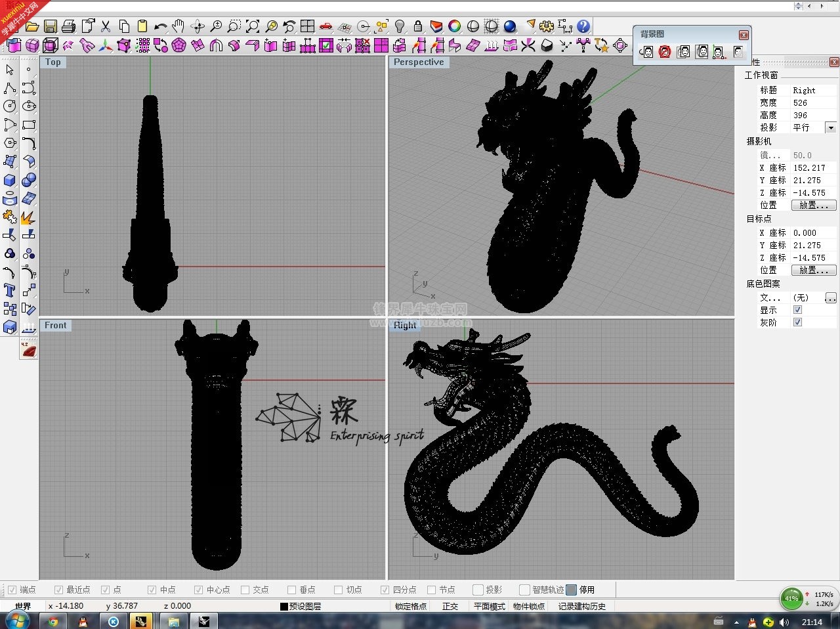Open the 投影 projection dropdown arrow
This screenshot has height=629, width=840.
pos(831,127)
